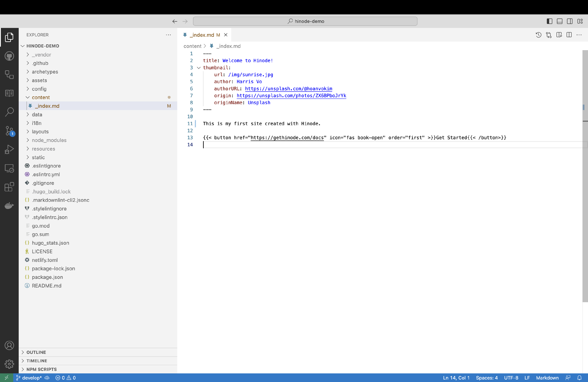Open the Remote Explorer icon

pos(9,168)
